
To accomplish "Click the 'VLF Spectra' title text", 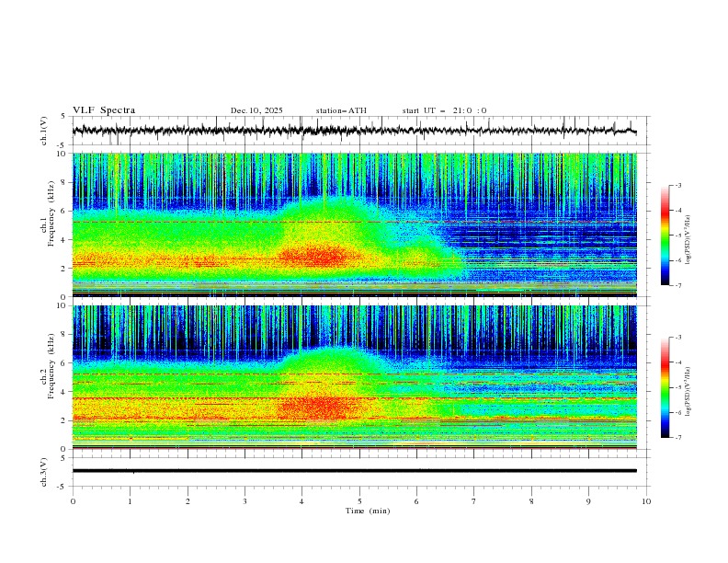I will point(104,110).
